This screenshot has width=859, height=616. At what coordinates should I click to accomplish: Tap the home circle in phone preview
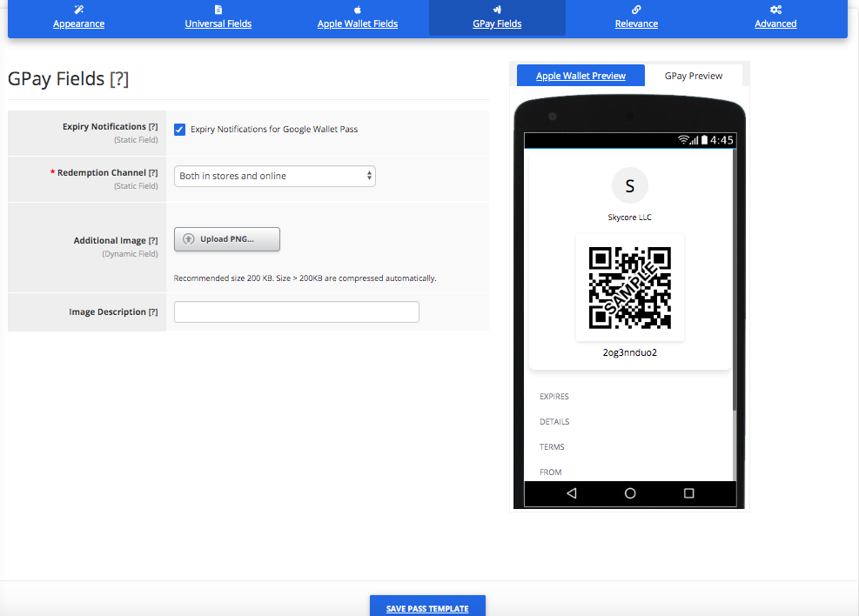point(630,493)
